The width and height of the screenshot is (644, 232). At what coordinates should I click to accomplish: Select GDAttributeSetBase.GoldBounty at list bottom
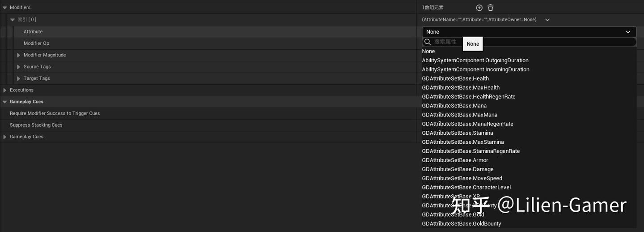click(461, 223)
